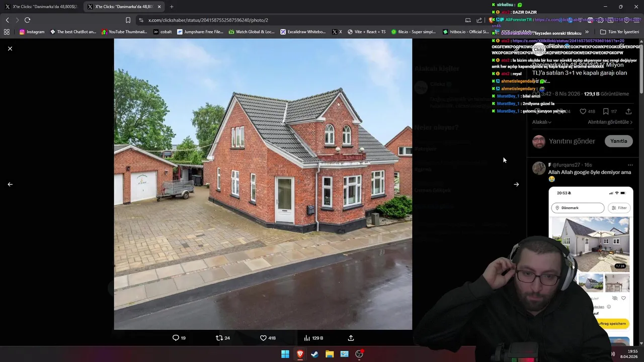The width and height of the screenshot is (644, 362).
Task: Click the share page icon in the address bar
Action: (479, 20)
